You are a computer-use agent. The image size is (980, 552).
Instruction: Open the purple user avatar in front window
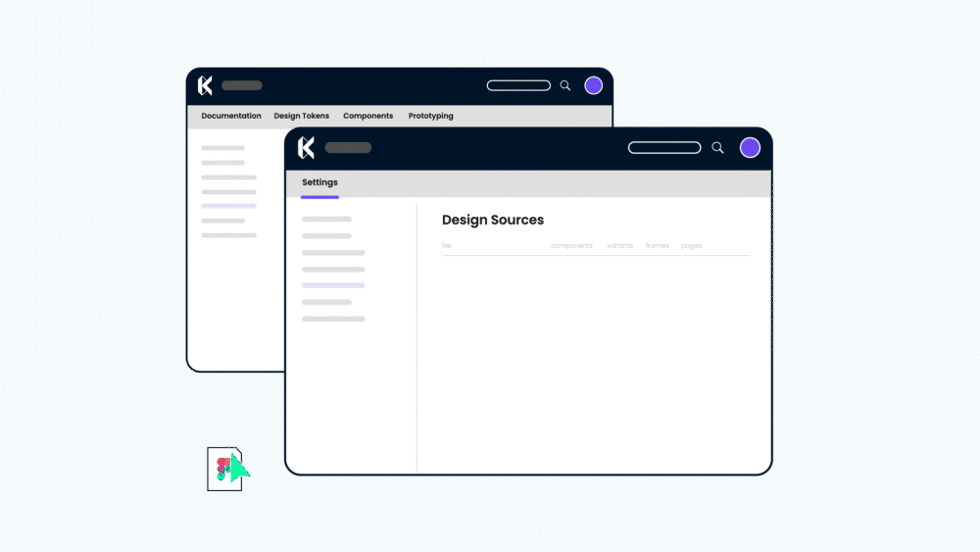[750, 148]
